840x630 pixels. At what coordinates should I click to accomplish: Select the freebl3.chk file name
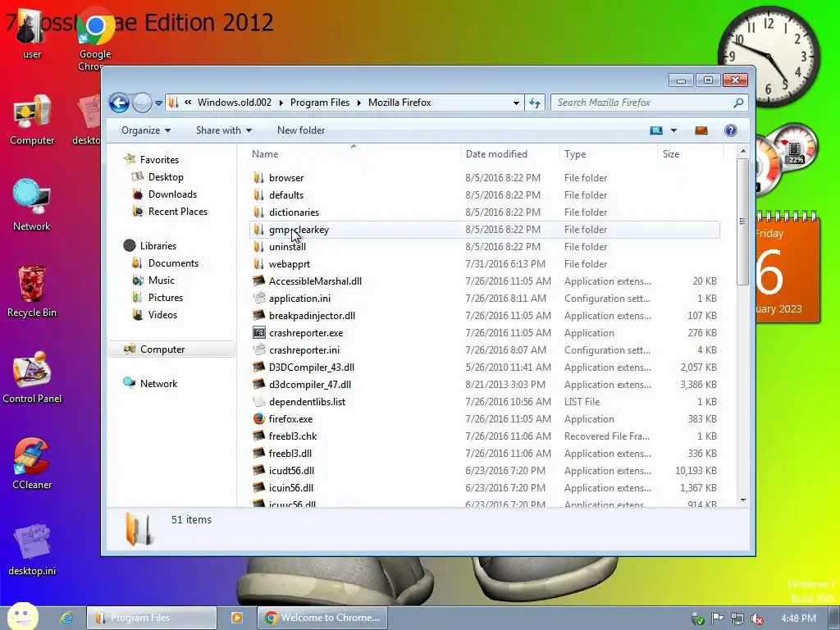(x=293, y=436)
